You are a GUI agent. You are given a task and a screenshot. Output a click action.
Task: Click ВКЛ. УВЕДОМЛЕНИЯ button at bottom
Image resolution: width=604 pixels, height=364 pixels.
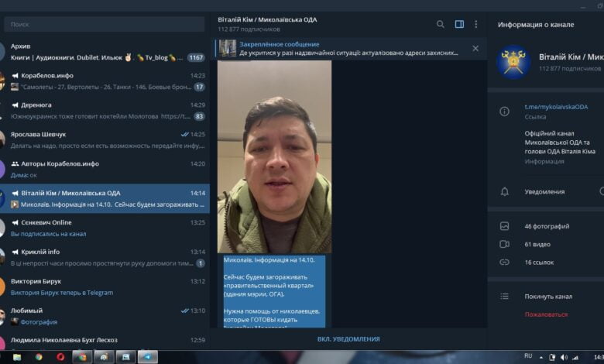point(348,339)
